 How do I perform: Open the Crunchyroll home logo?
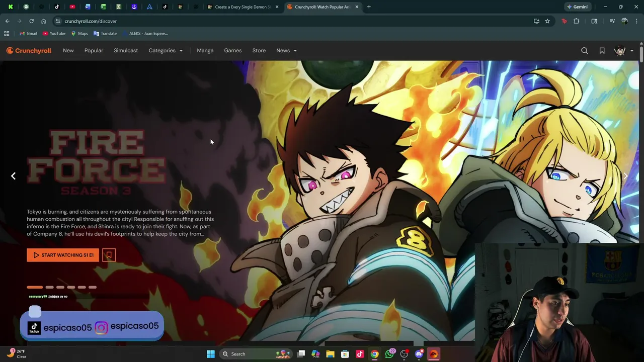point(29,50)
